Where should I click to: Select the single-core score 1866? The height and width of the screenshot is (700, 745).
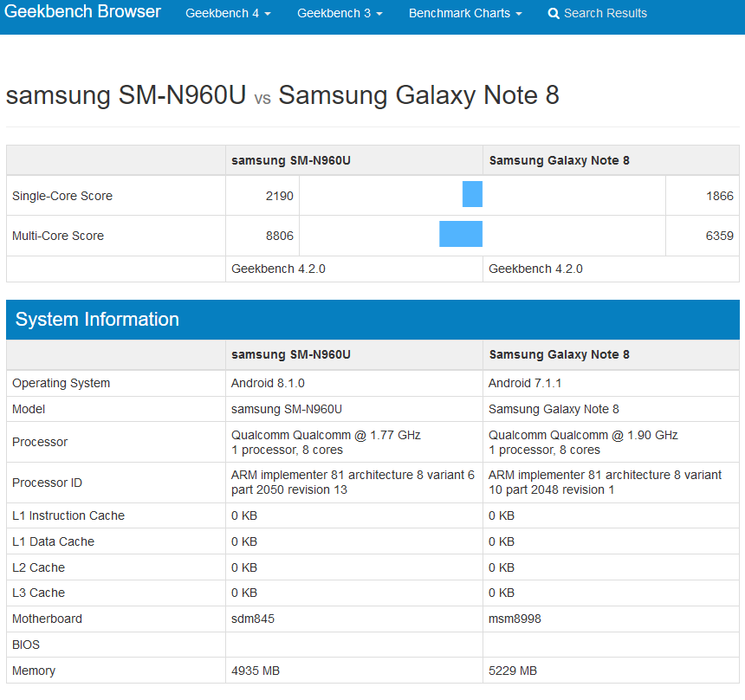pos(719,196)
